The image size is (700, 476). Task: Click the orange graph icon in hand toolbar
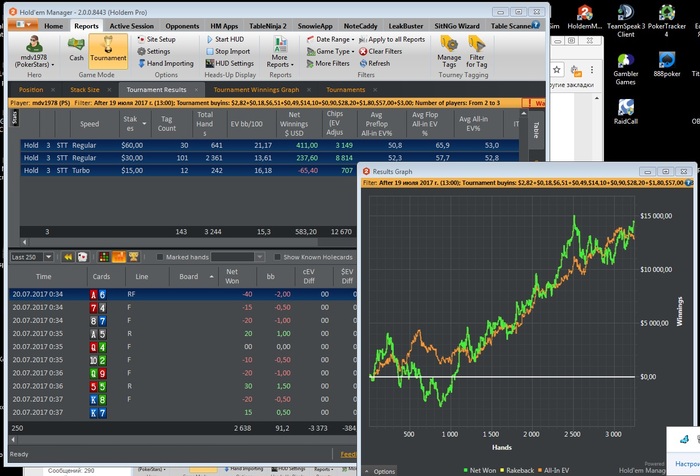[x=119, y=257]
